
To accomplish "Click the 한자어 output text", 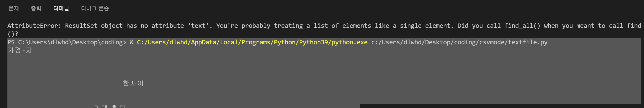I will click(x=133, y=83).
